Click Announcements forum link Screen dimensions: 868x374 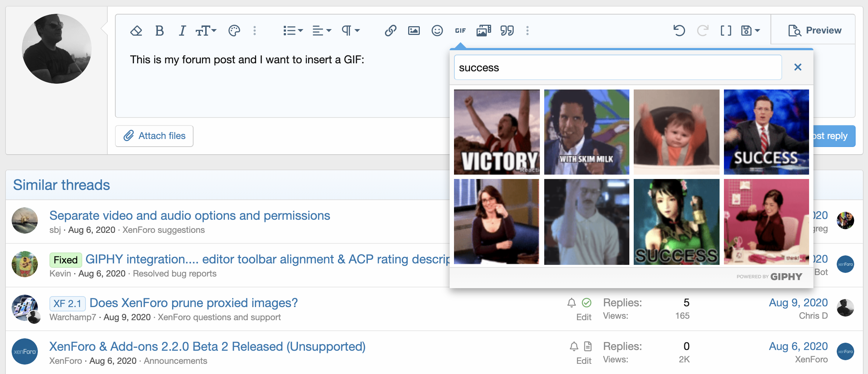pos(175,361)
